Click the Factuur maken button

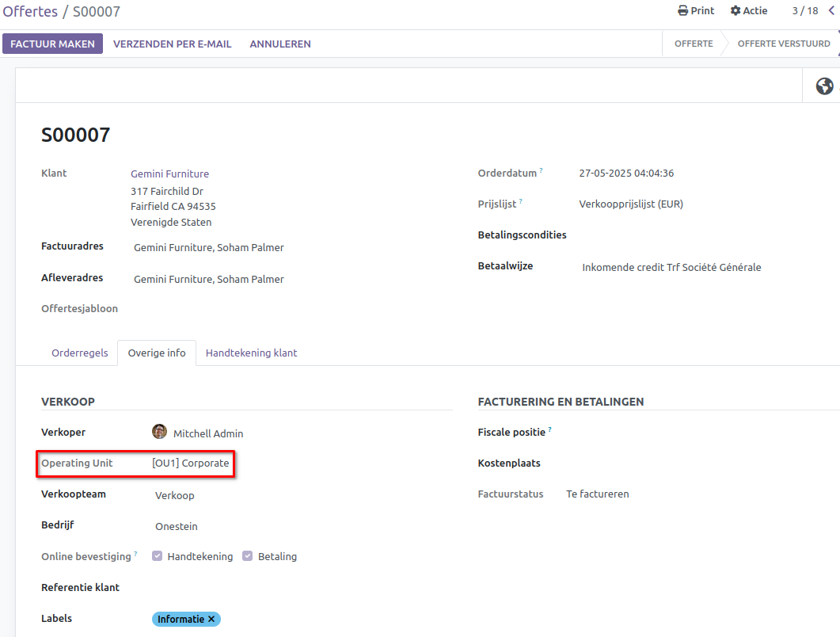52,44
